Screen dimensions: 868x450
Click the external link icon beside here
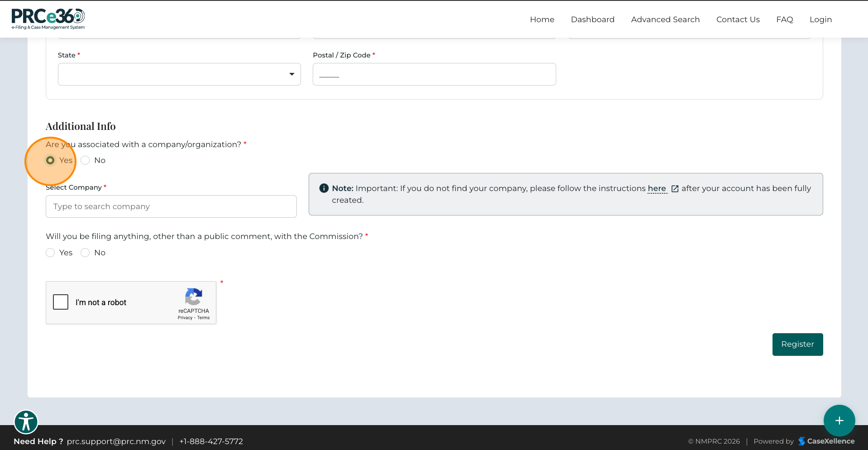pos(675,189)
